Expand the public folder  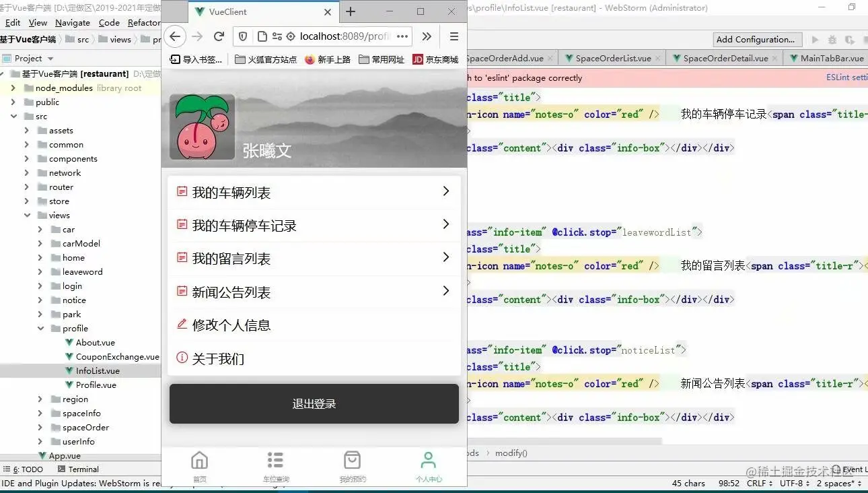[x=13, y=102]
